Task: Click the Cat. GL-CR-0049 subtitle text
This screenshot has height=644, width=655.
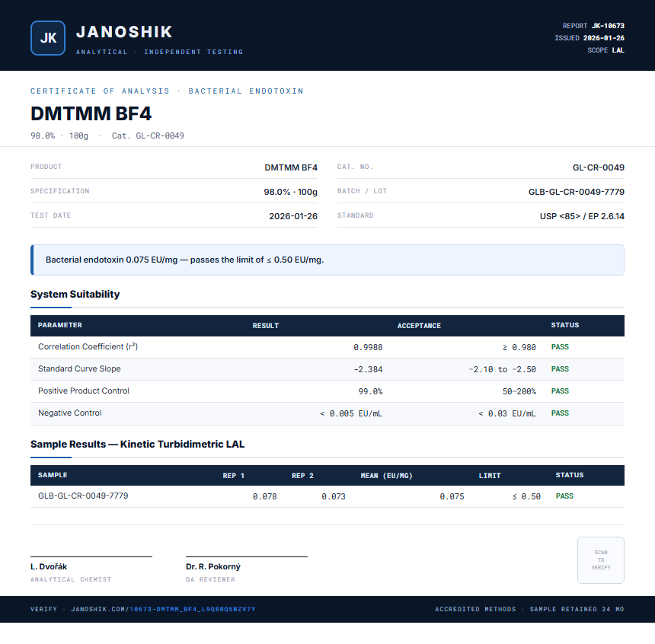Action: (x=148, y=135)
